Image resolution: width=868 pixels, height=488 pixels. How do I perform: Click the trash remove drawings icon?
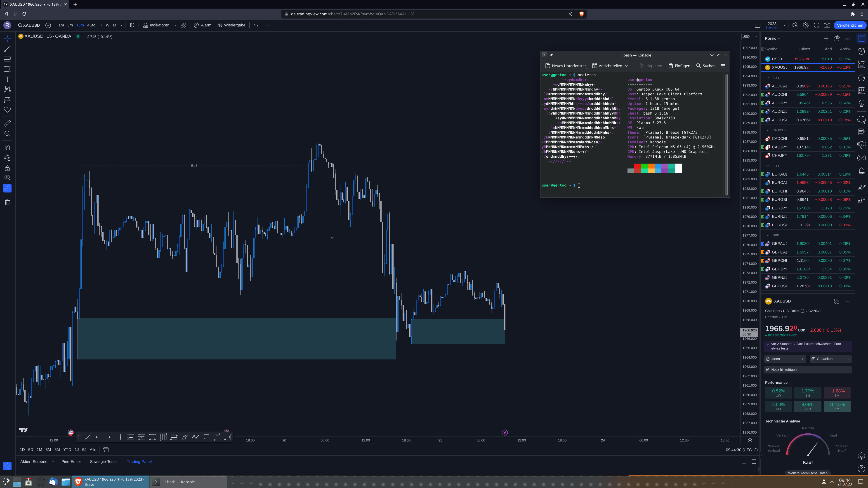tap(7, 202)
